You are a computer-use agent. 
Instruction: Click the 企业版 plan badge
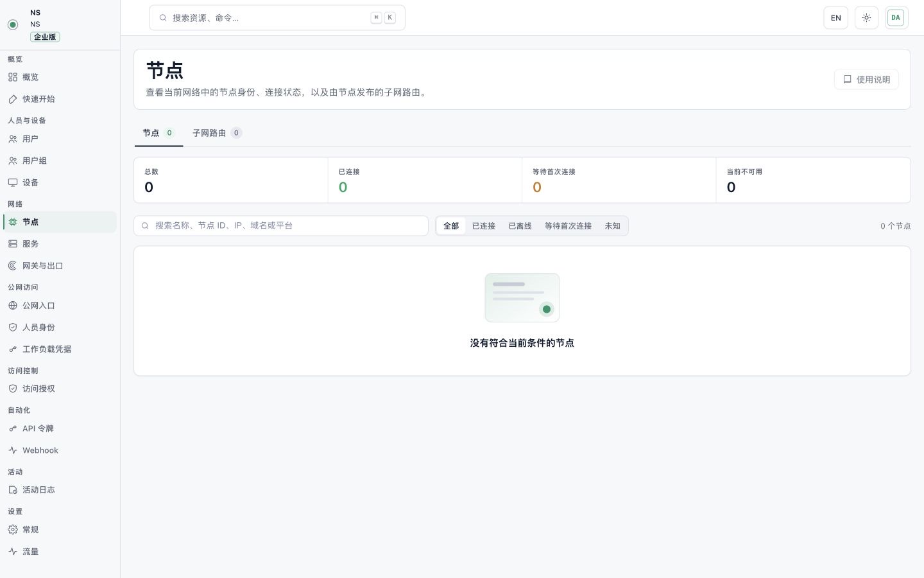(x=45, y=37)
